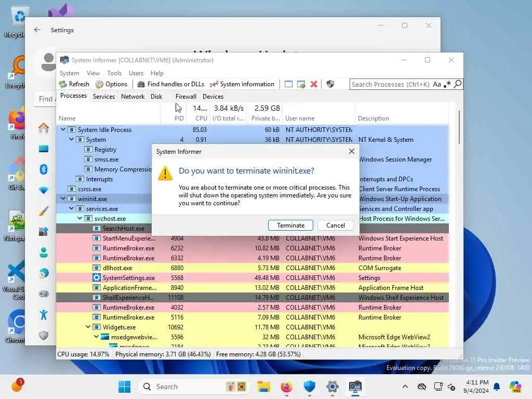
Task: Open Accessibility icon in Settings sidebar
Action: tap(44, 315)
